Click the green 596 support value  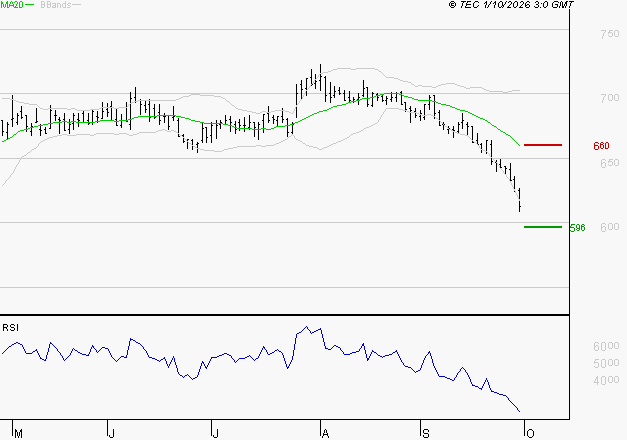[x=577, y=228]
